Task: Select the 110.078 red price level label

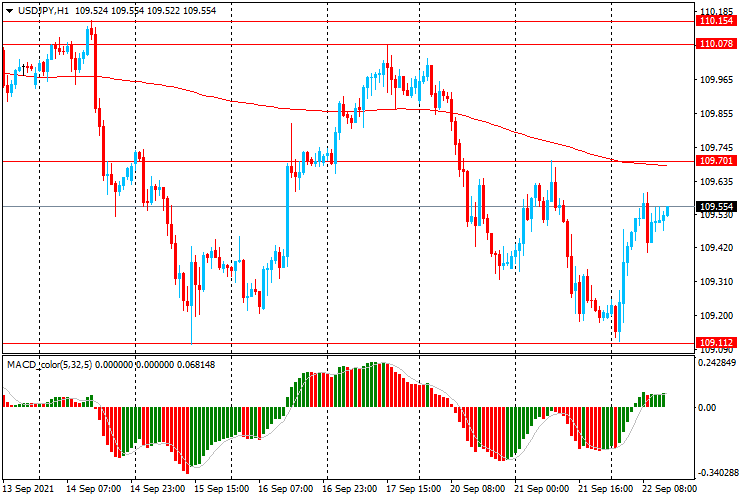Action: pyautogui.click(x=716, y=44)
